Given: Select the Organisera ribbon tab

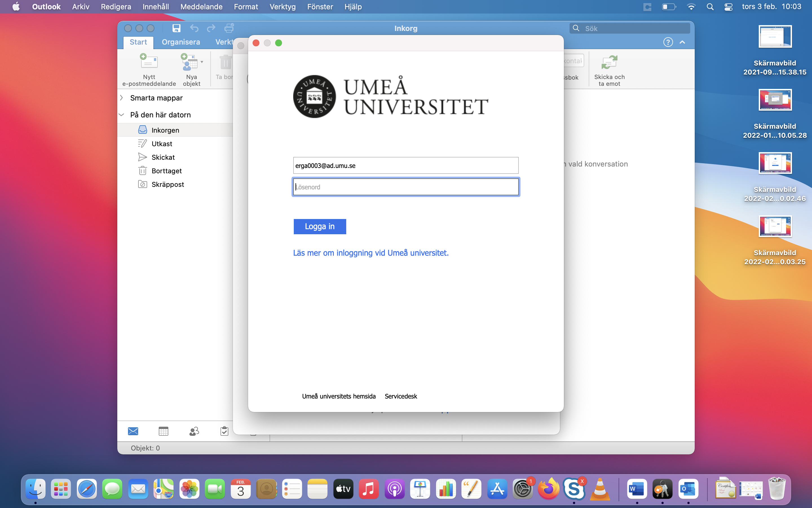Looking at the screenshot, I should [x=181, y=42].
